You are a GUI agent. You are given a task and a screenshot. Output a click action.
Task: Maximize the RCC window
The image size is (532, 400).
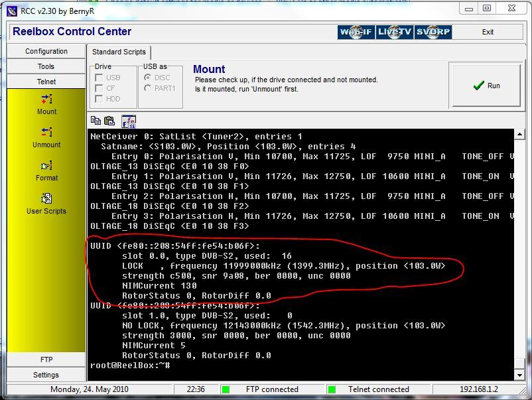tap(487, 8)
